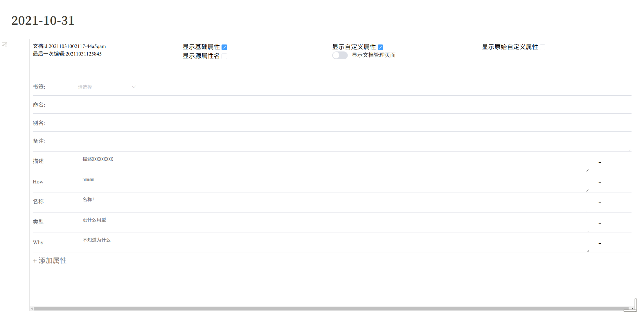Remove the 描述 attribute with minus icon
644x316 pixels.
600,162
